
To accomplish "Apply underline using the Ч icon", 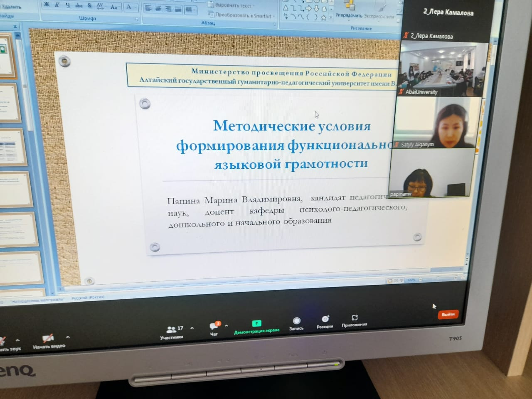I will [68, 6].
